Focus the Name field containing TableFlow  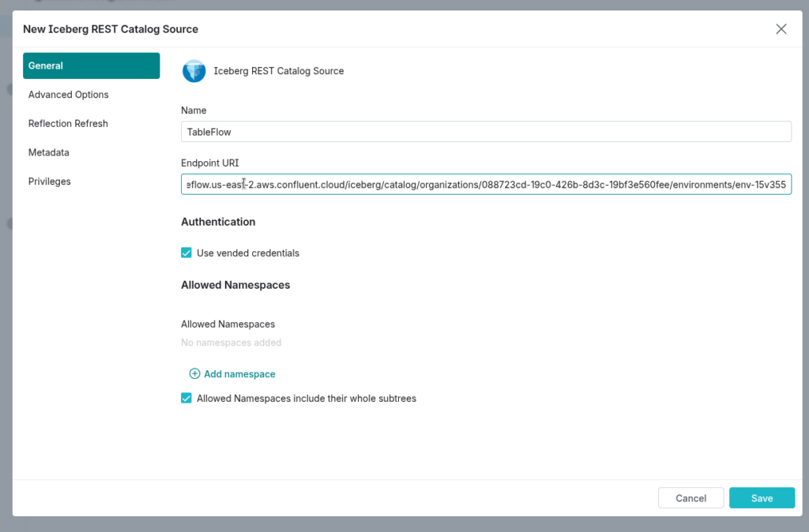click(x=486, y=132)
